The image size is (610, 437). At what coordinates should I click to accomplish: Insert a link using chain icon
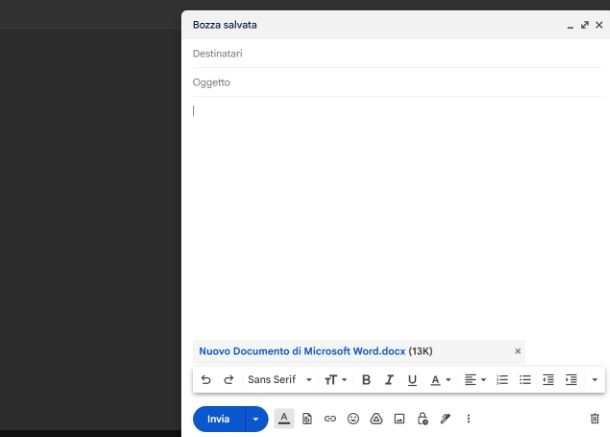tap(330, 419)
